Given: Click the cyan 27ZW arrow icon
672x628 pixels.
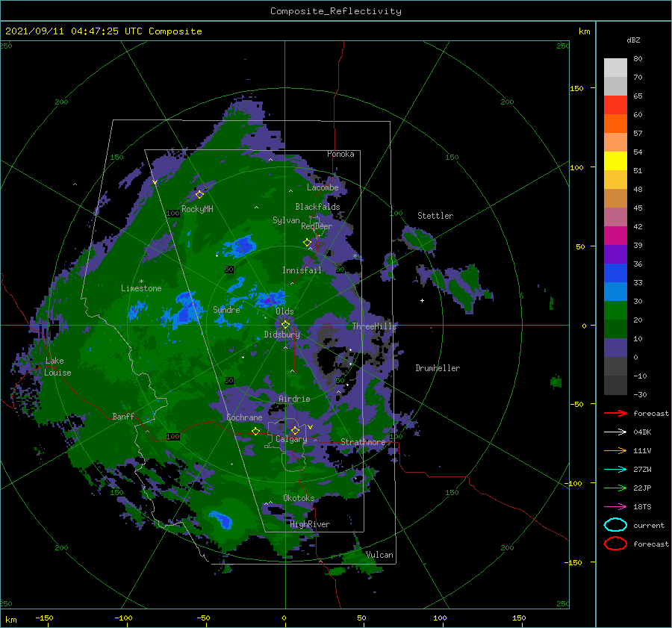Looking at the screenshot, I should click(x=615, y=470).
